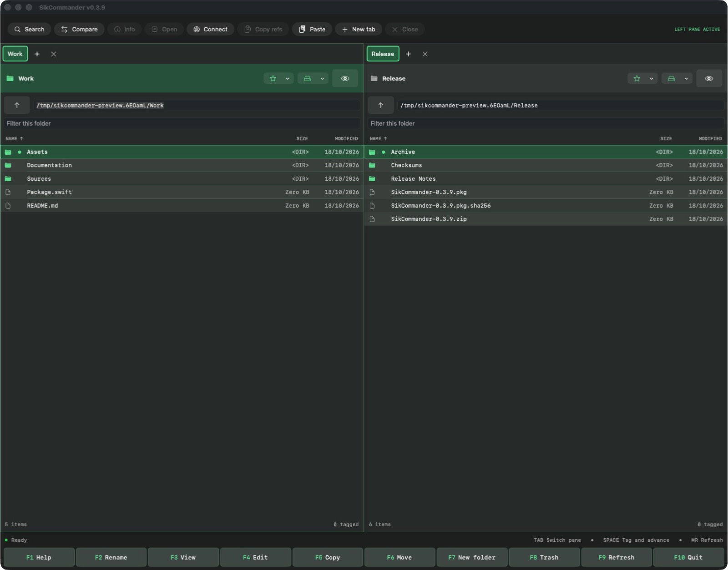The image size is (728, 570).
Task: Click the favorites star in Release pane
Action: (x=637, y=78)
